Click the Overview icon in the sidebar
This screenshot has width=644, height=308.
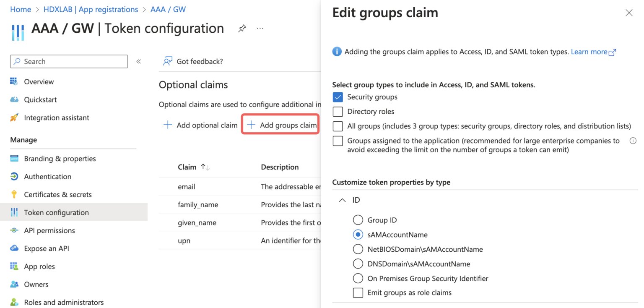click(15, 81)
